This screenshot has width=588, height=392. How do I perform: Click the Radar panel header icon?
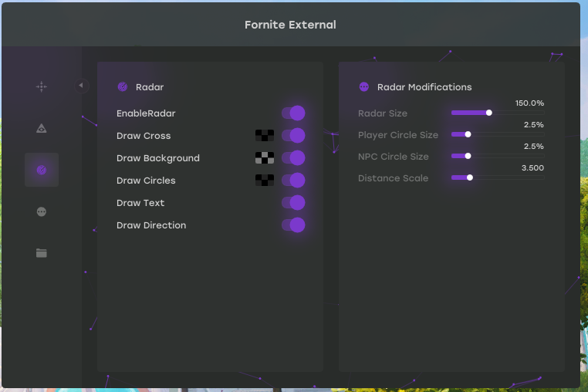[x=123, y=87]
